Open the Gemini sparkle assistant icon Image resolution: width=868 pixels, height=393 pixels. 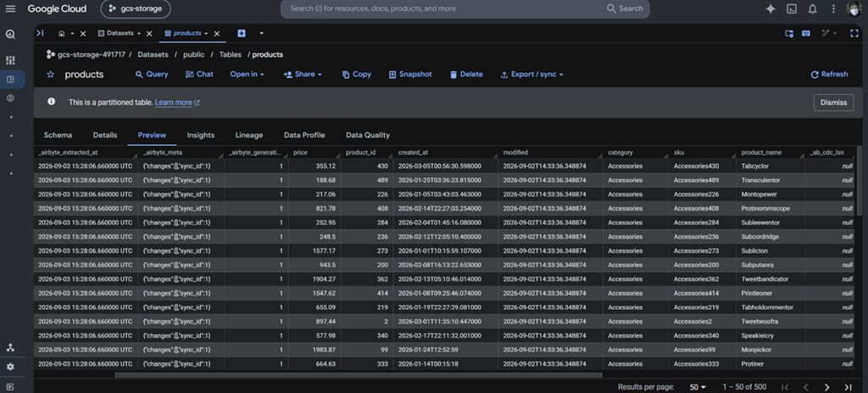tap(770, 8)
